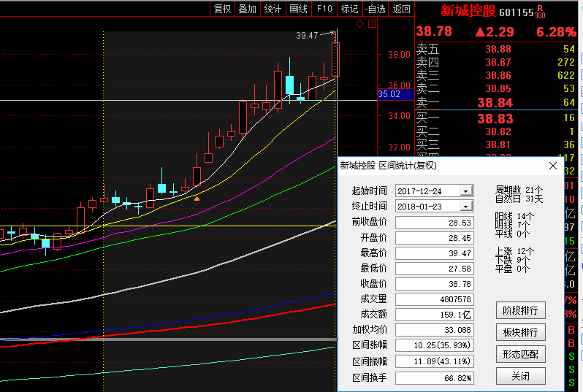Click the 阶段排行 button
This screenshot has height=392, width=583.
pos(520,310)
